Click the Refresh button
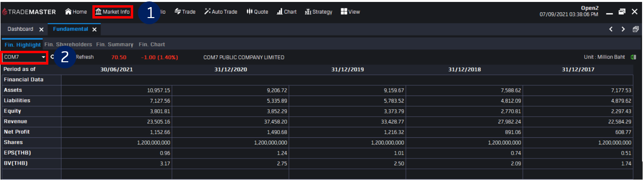This screenshot has width=644, height=180. coord(84,57)
